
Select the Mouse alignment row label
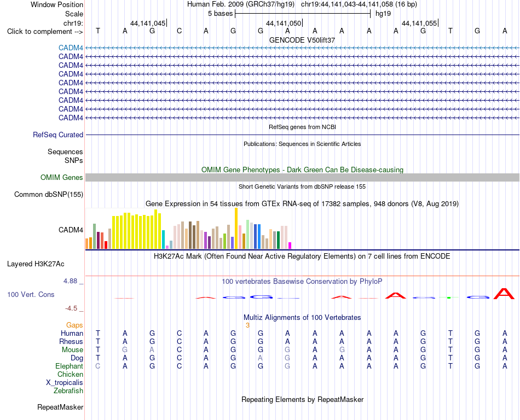[x=73, y=350]
